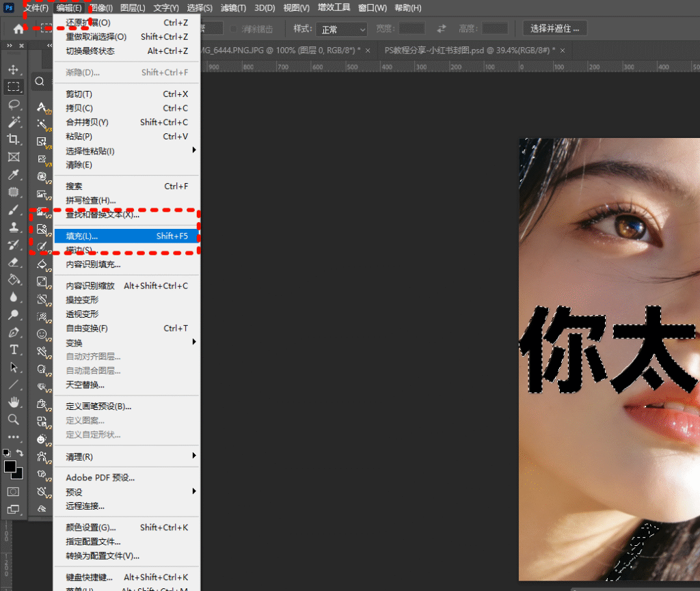Screen dimensions: 700x591
Task: Click the foreground color swatch
Action: click(10, 467)
